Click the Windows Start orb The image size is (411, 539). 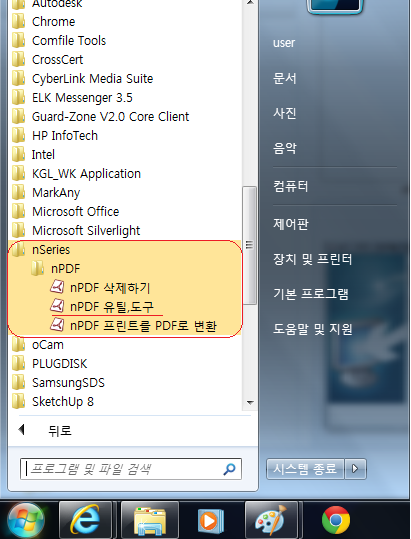point(26,520)
